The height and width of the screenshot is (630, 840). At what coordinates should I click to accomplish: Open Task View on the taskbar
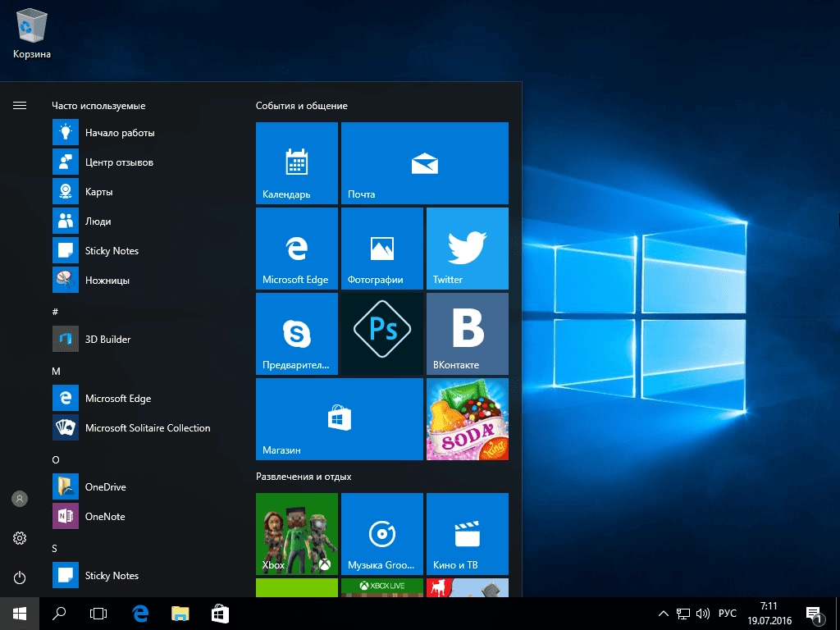coord(98,614)
